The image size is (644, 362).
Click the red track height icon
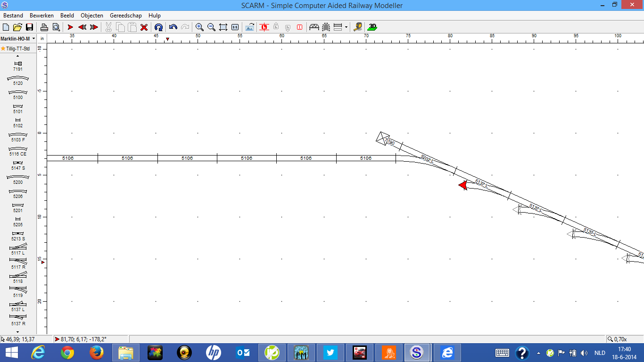coord(264,27)
